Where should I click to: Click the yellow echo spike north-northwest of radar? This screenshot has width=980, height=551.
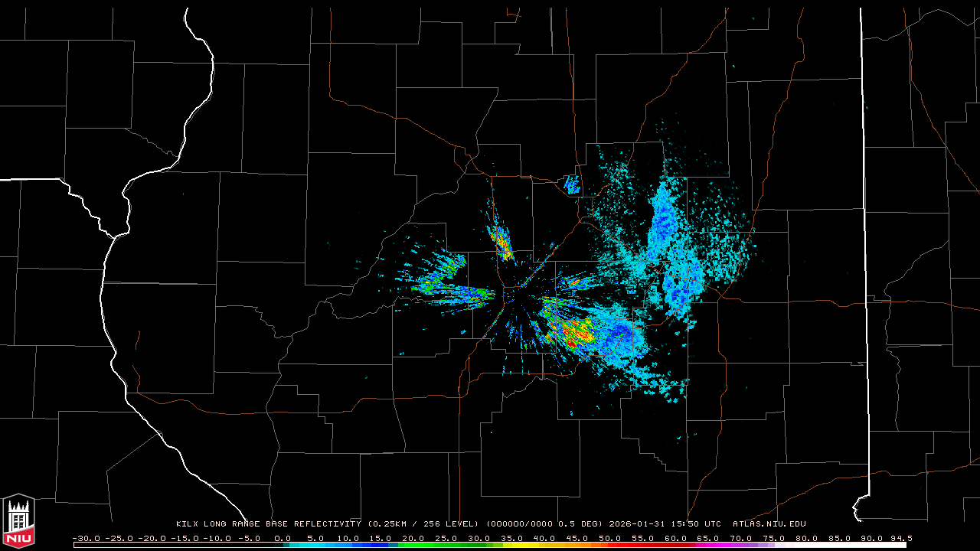pyautogui.click(x=501, y=243)
